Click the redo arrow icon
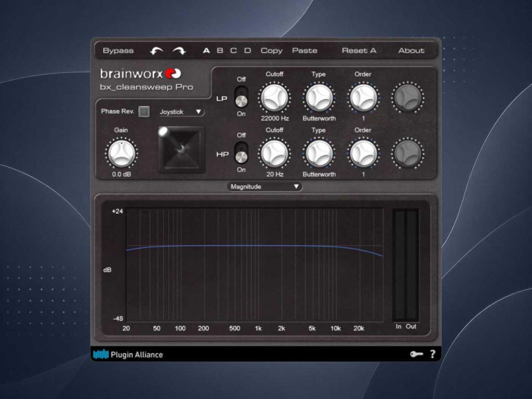The width and height of the screenshot is (532, 399). coord(179,51)
